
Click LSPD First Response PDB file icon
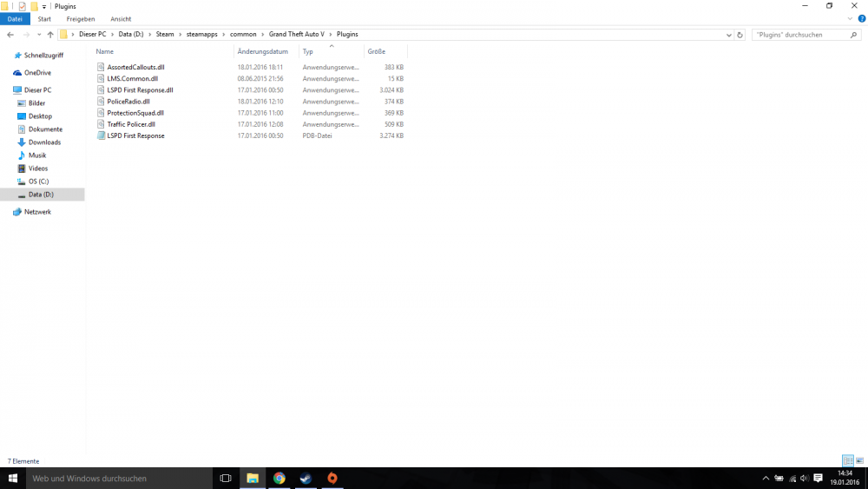[101, 135]
